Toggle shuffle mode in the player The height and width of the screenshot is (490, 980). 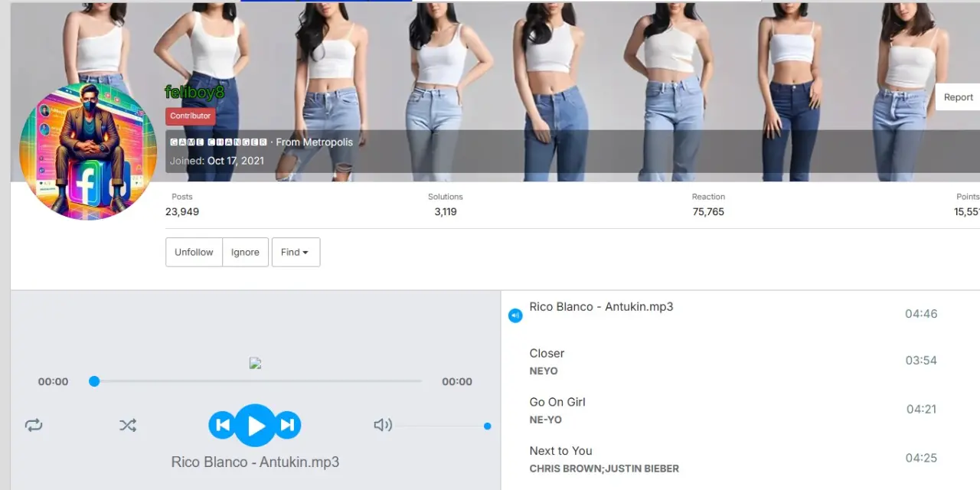128,425
